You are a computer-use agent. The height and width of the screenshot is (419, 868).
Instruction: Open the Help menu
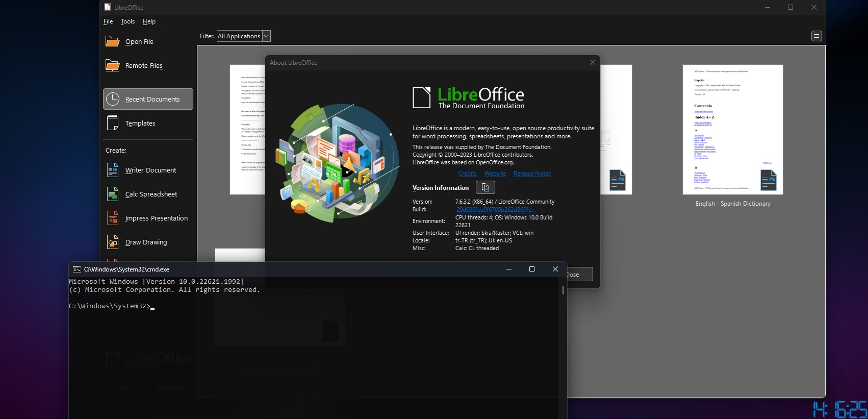coord(149,21)
